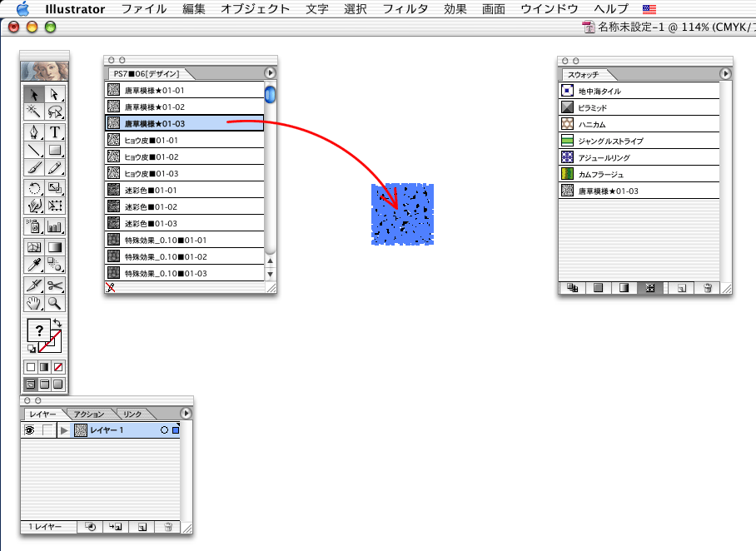The image size is (756, 551).
Task: Select the Rotate tool
Action: pos(34,188)
